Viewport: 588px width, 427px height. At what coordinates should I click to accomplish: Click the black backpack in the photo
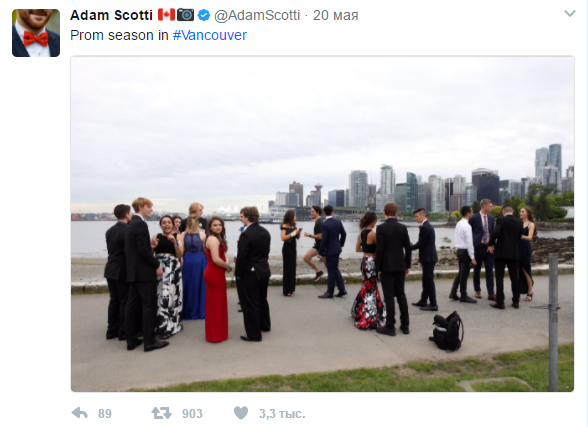tap(447, 331)
